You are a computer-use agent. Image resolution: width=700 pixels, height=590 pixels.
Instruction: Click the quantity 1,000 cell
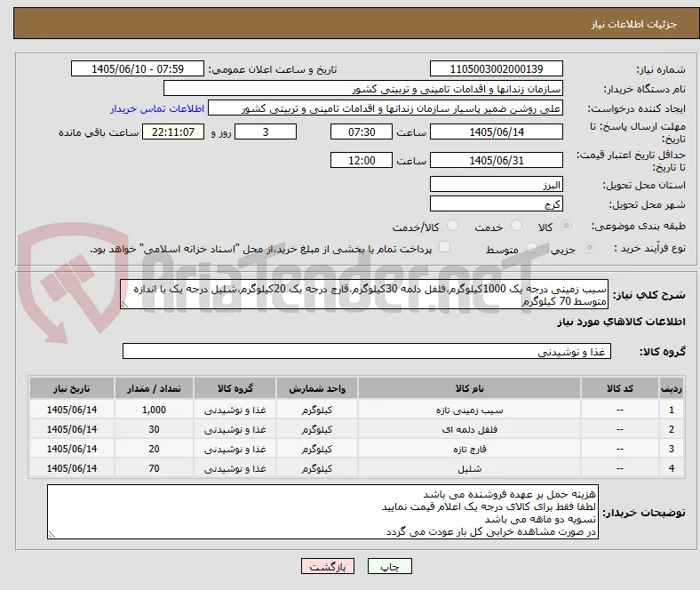click(154, 410)
